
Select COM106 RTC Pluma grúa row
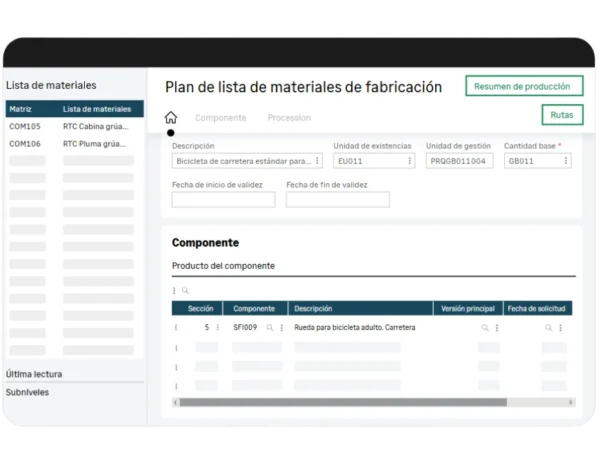point(75,144)
